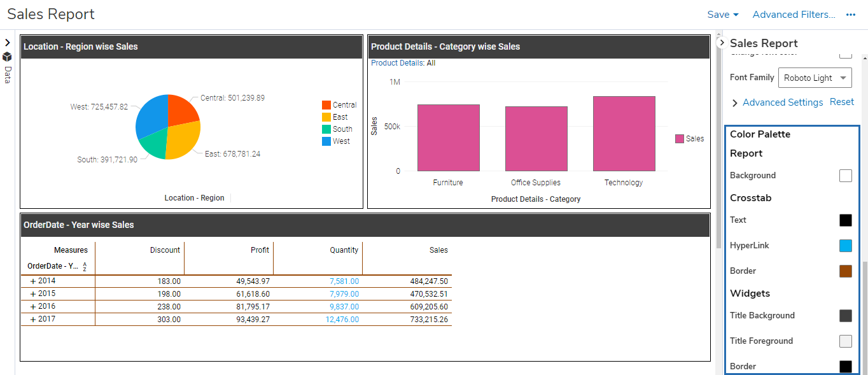868x375 pixels.
Task: Open the Font Family dropdown
Action: (815, 78)
